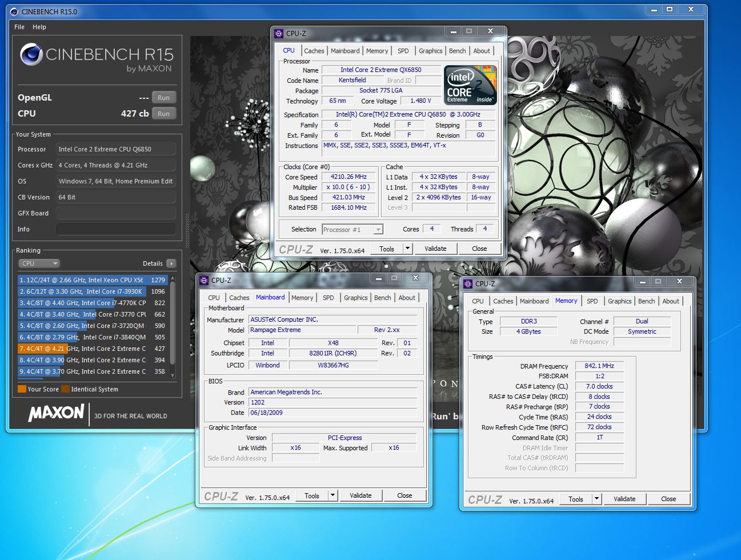Click Tools button in CPU-Z Memory window
Viewport: 741px width, 560px height.
pos(576,499)
